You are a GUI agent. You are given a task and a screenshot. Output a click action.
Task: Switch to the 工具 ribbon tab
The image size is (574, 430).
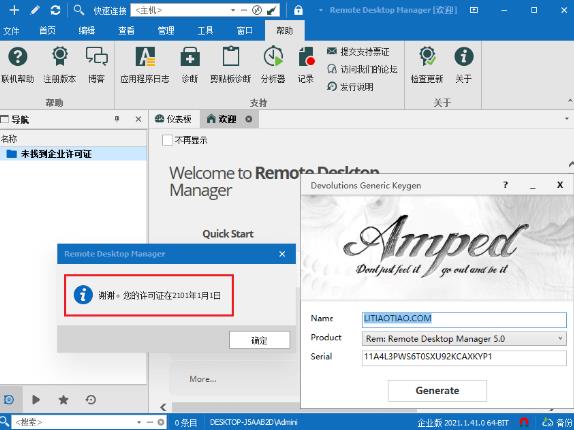[205, 30]
